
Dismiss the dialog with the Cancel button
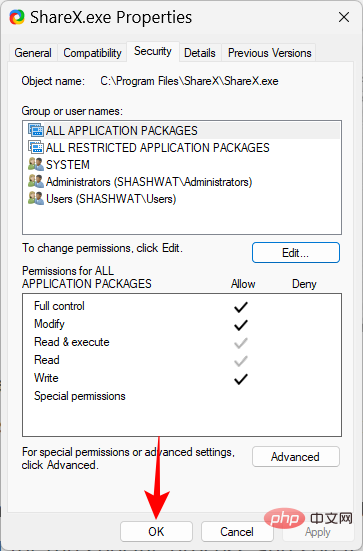pos(237,532)
